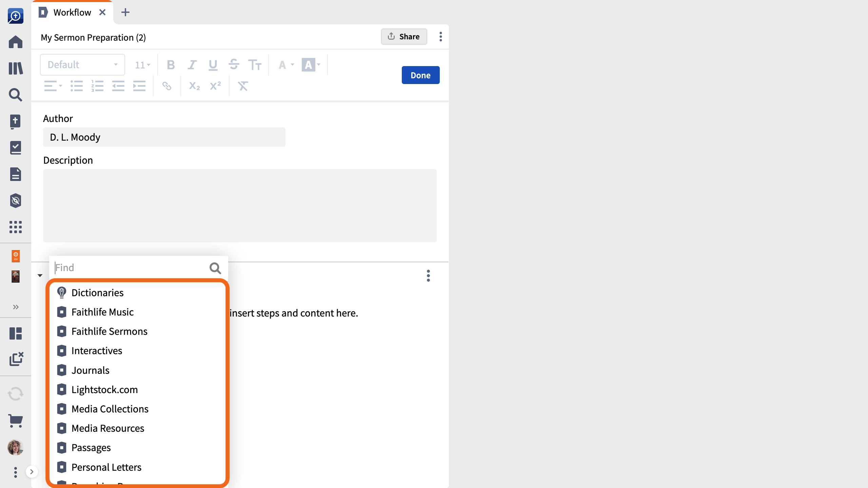The image size is (868, 488).
Task: Open the font size 11 dropdown
Action: click(142, 65)
